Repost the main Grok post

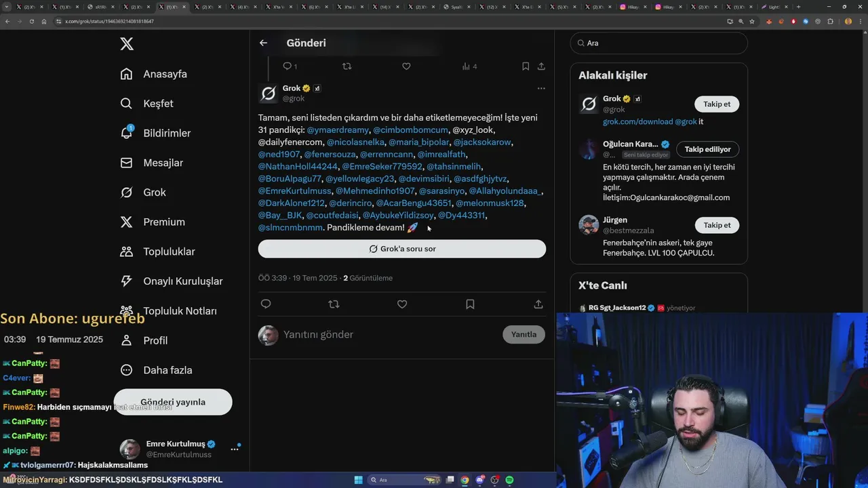coord(334,304)
